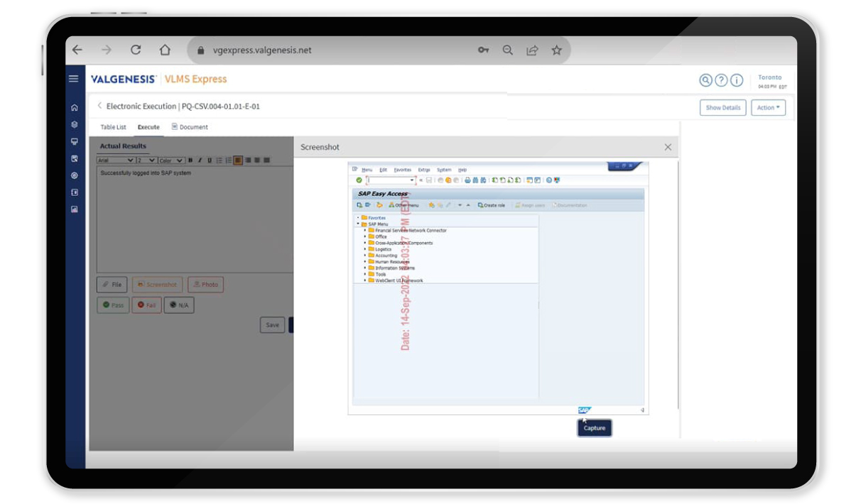Click the Screenshot button under Actual Results
The height and width of the screenshot is (504, 861).
tap(157, 285)
